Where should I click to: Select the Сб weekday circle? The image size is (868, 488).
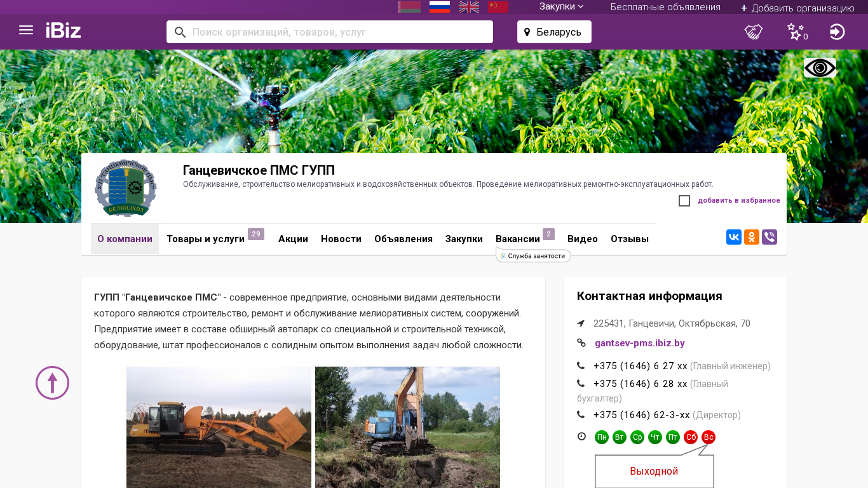[691, 437]
